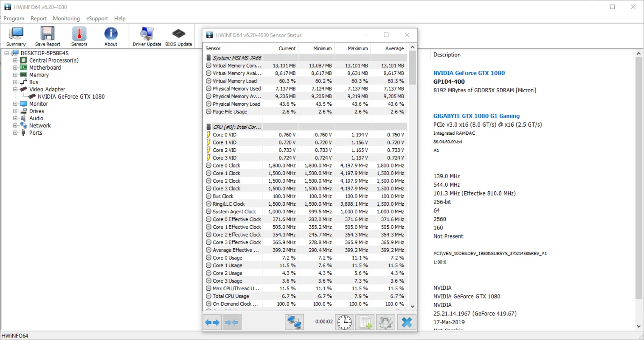Viewport: 644px width, 340px height.
Task: Click the reset clock icon in sensor window
Action: pyautogui.click(x=344, y=323)
